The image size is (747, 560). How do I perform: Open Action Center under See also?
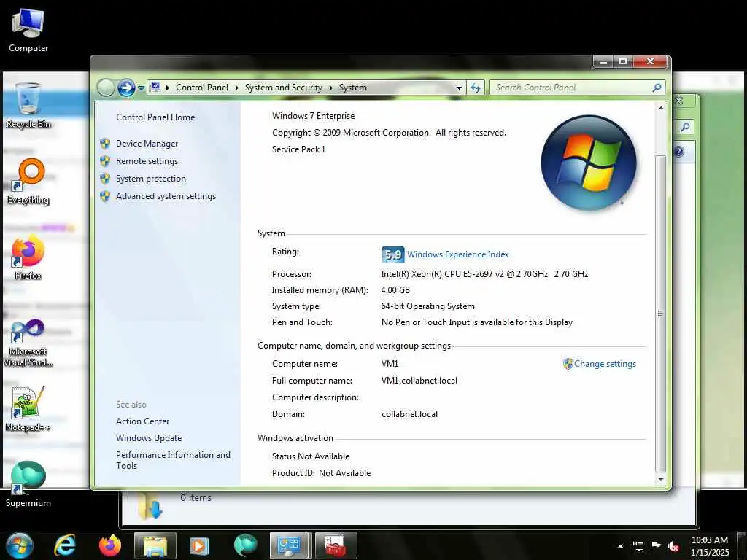click(142, 421)
